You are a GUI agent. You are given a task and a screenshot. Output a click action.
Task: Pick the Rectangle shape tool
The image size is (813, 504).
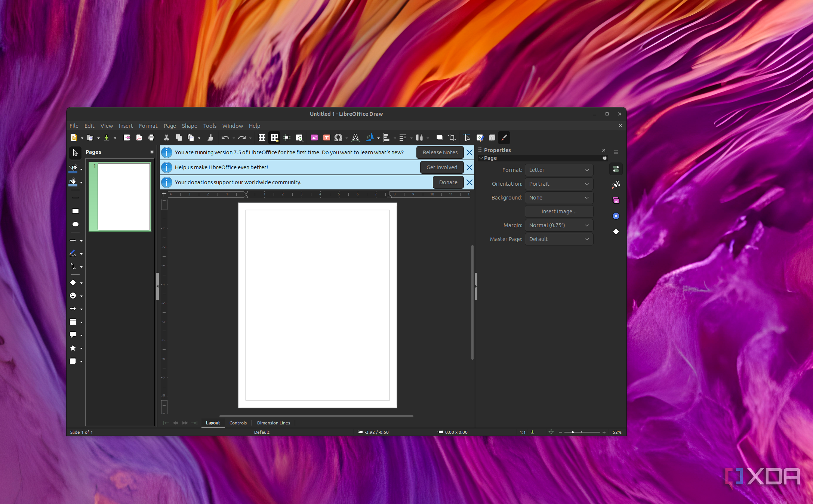pos(75,211)
